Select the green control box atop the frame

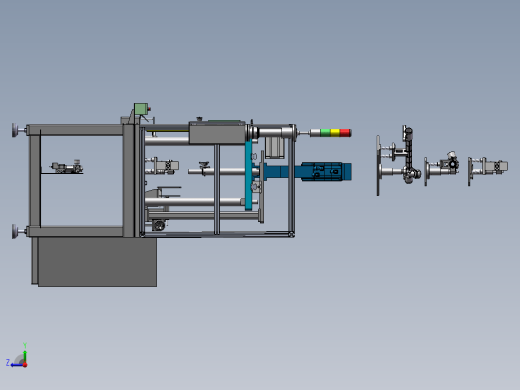141,109
